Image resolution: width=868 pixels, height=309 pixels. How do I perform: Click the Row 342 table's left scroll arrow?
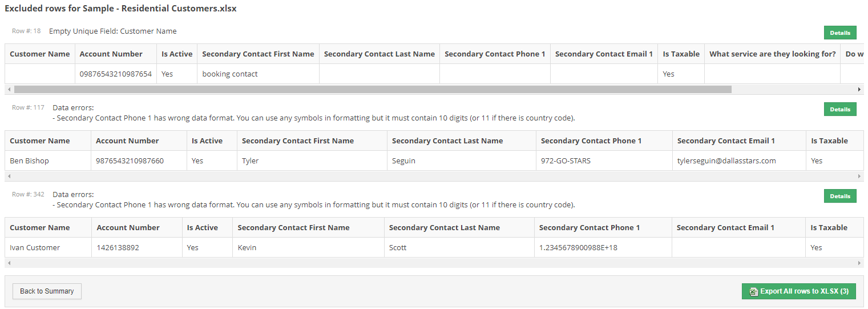[9, 263]
